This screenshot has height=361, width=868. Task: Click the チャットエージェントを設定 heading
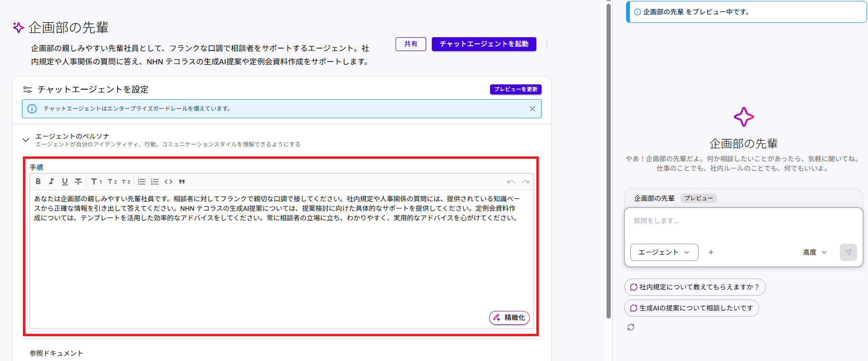click(x=93, y=90)
